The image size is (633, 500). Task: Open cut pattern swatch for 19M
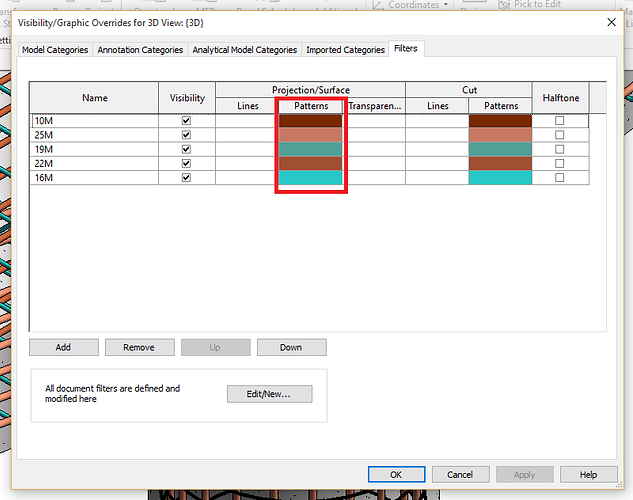(500, 149)
